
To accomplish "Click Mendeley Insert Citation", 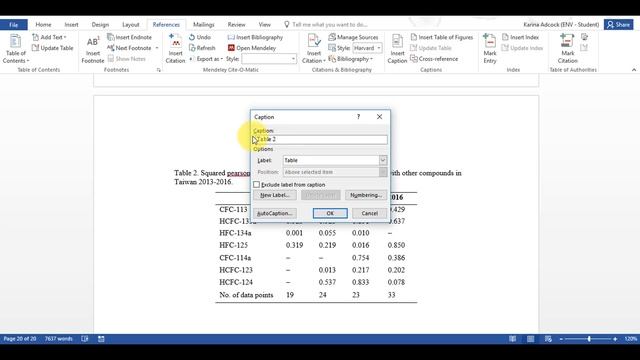I will (x=175, y=49).
